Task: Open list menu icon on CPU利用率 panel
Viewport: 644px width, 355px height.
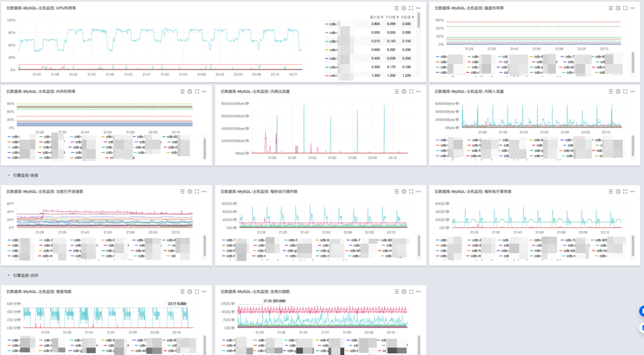Action: point(396,8)
